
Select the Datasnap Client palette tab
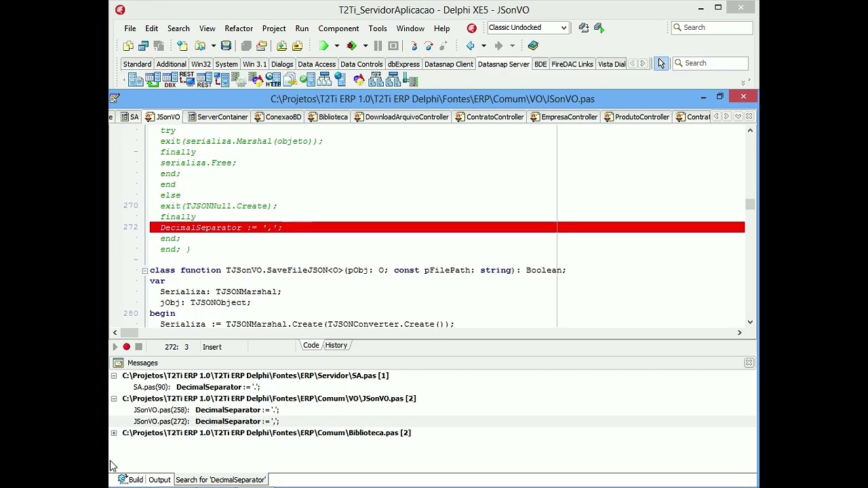[x=448, y=64]
